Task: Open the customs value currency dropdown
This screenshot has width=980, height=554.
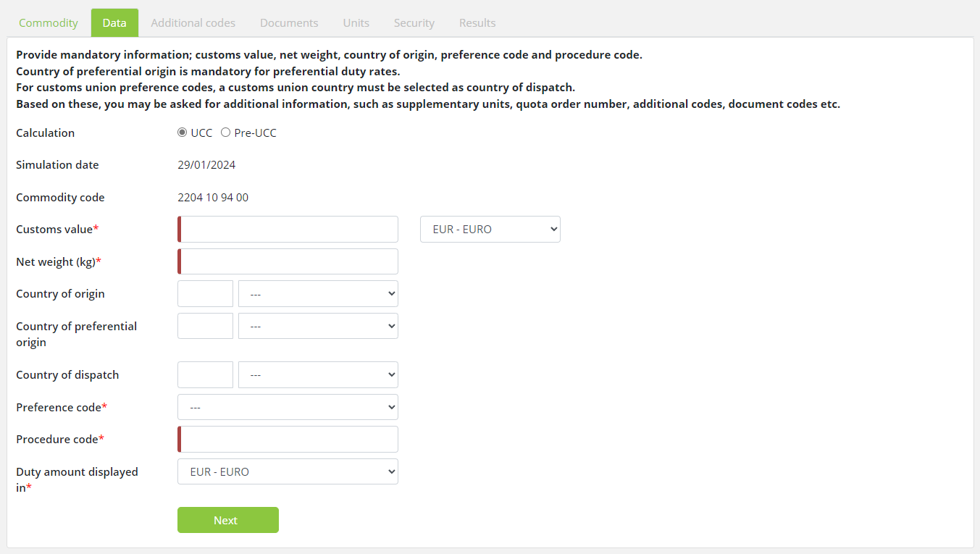Action: pyautogui.click(x=490, y=229)
